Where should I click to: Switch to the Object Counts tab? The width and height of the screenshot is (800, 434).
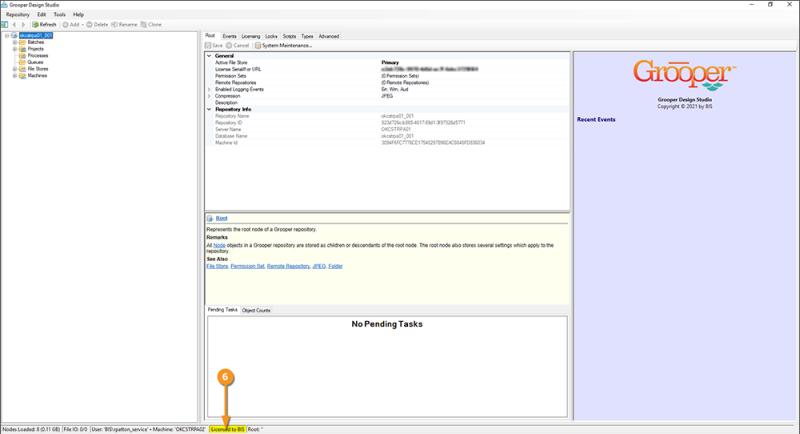pyautogui.click(x=256, y=310)
